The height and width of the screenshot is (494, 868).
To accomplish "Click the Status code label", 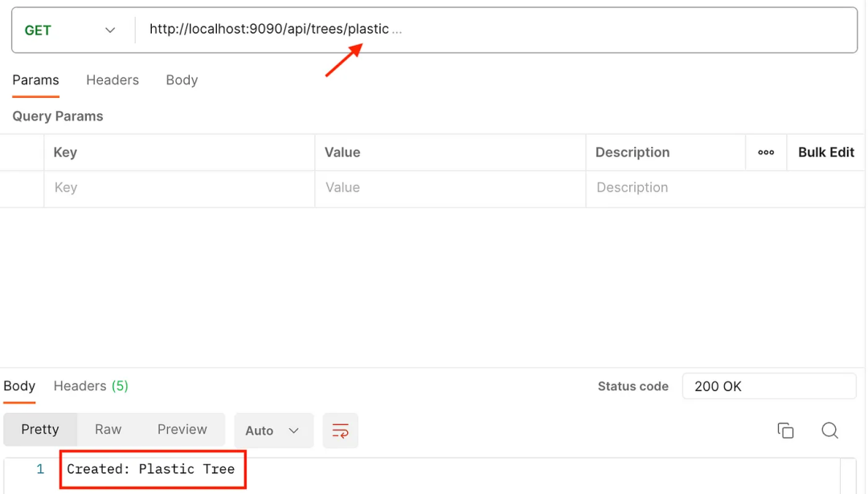I will 633,386.
